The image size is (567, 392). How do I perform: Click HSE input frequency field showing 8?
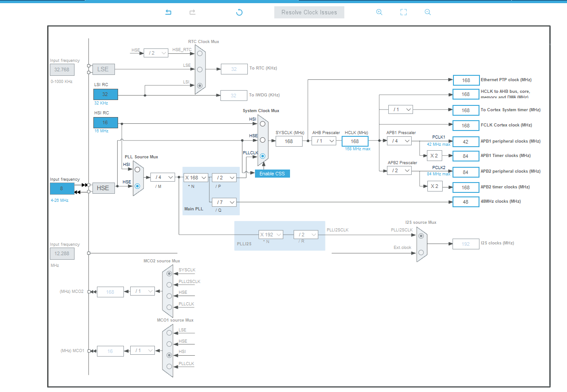62,189
